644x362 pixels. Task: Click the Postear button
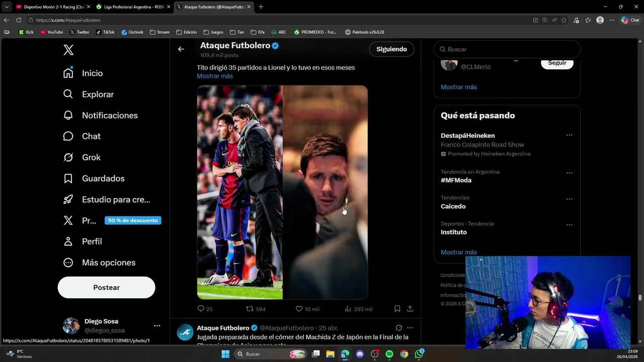pos(106,288)
